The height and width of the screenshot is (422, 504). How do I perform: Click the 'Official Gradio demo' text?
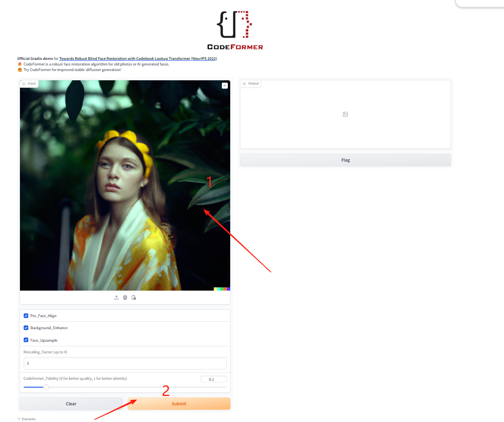tap(35, 58)
